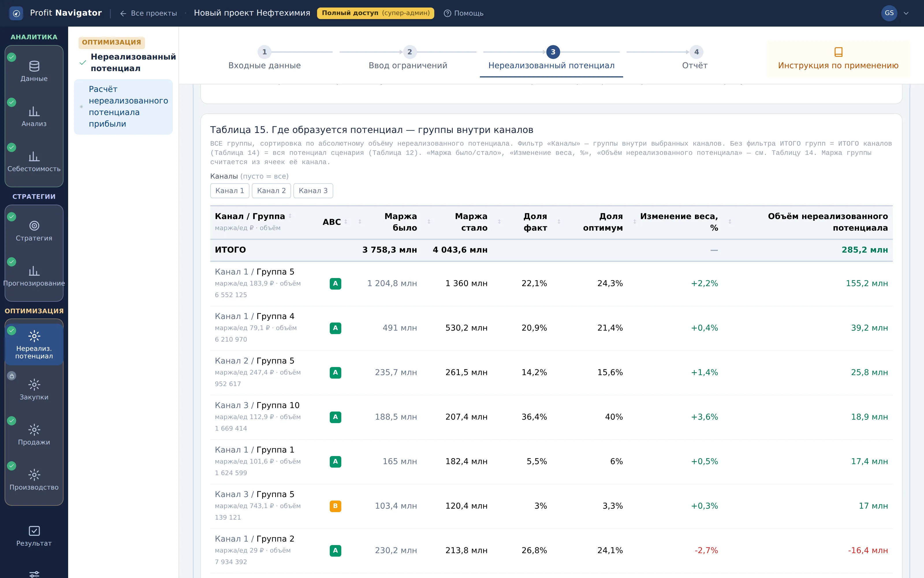Toggle the Канал 2 filter chip

[x=271, y=191]
